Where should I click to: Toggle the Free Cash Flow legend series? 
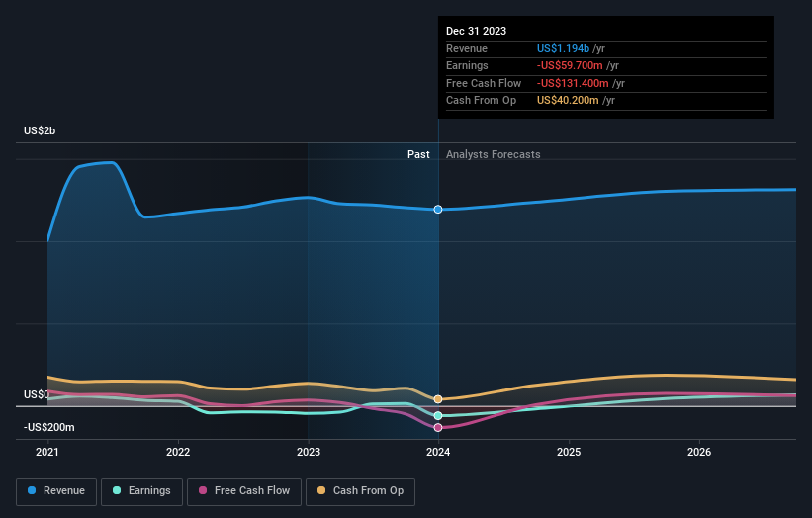pos(244,491)
